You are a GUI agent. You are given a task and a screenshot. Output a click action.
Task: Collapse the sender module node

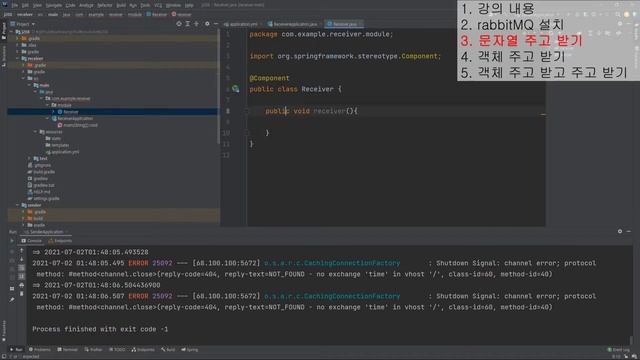pos(17,205)
